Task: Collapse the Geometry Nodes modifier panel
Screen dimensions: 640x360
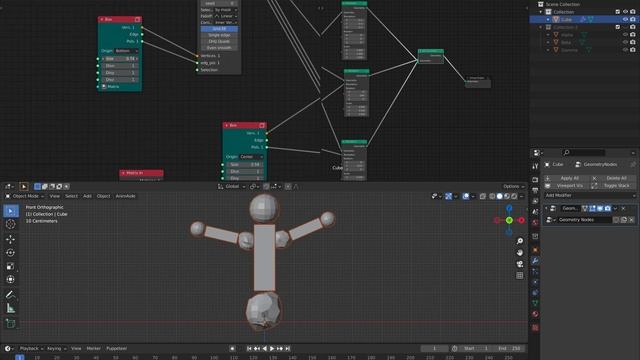Action: 546,209
